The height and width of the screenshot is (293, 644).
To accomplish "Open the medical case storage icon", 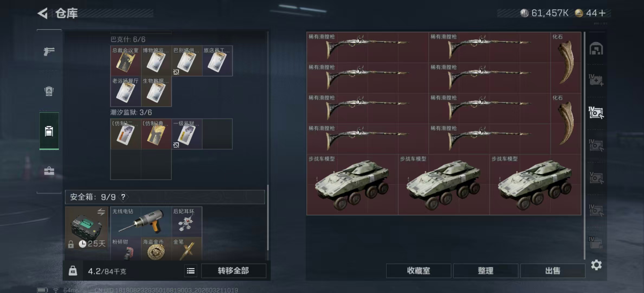I will click(596, 80).
